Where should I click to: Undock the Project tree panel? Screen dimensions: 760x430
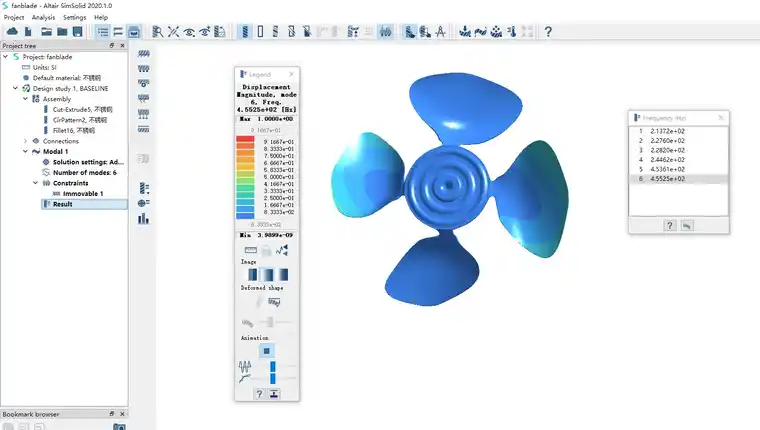[111, 46]
